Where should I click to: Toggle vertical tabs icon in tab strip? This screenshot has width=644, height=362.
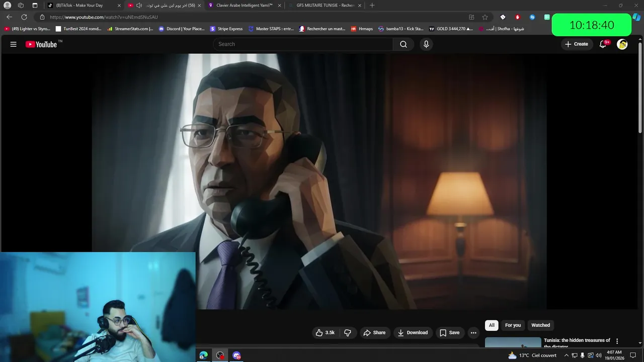coord(35,6)
